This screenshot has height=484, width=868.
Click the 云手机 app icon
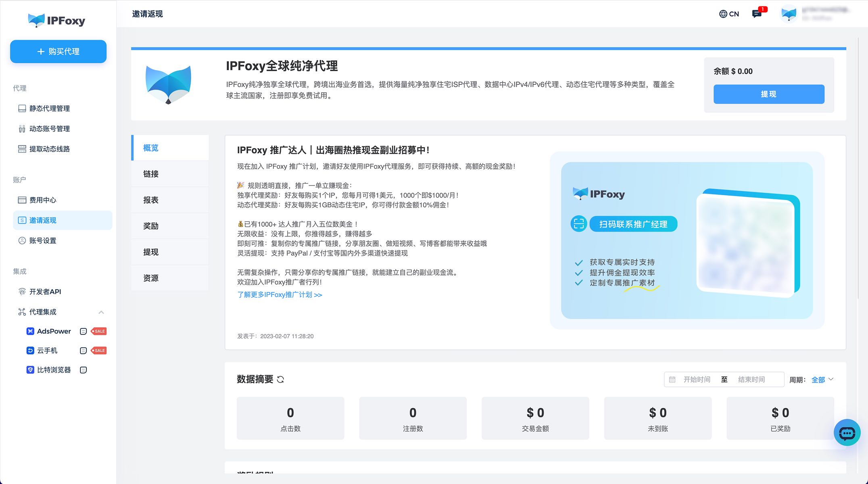click(30, 350)
